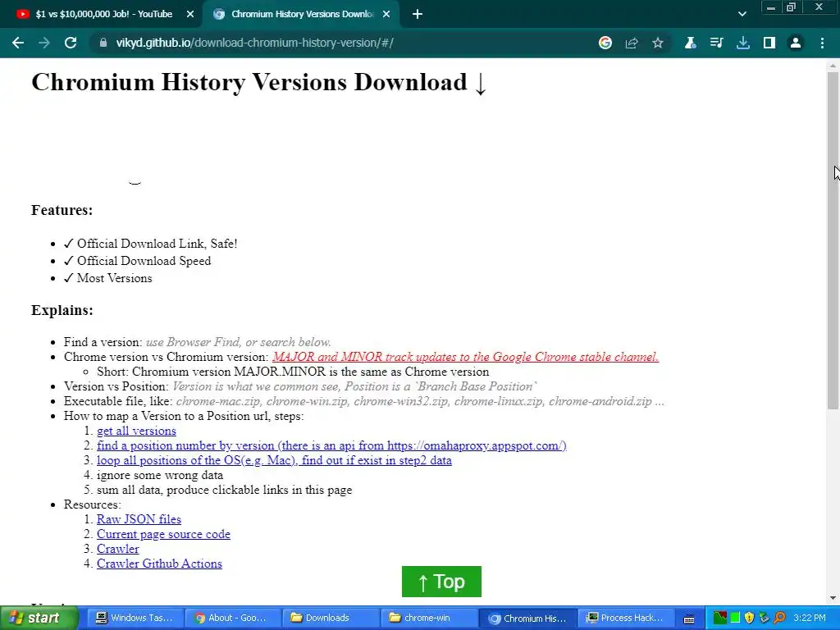
Task: Click the 'Short: Chromium version MAJOR.MINOR' line
Action: coord(293,372)
